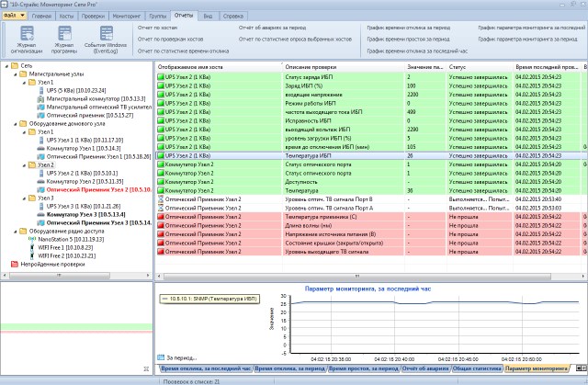Click the NanoStation 5 antenna icon
The width and height of the screenshot is (588, 385).
(33, 239)
